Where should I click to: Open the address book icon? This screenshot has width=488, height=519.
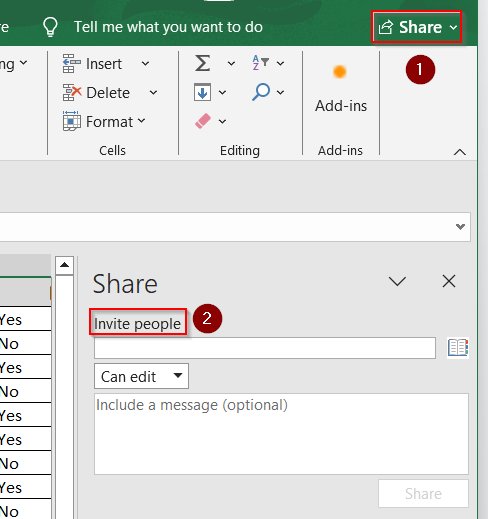pos(458,348)
